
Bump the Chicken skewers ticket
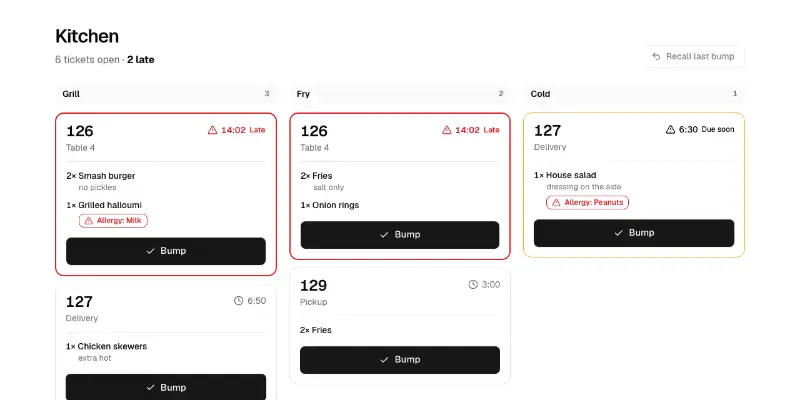(166, 387)
